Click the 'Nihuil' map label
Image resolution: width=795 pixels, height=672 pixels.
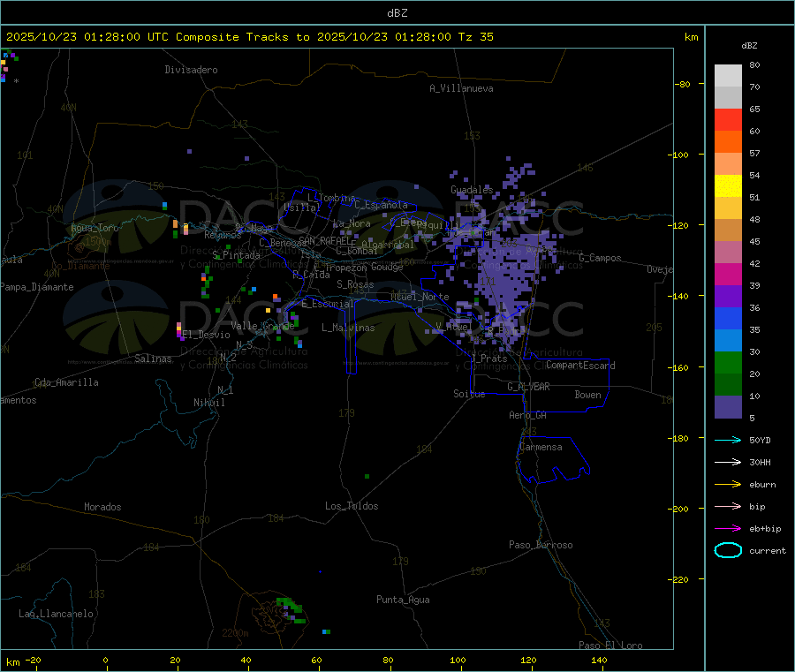pyautogui.click(x=209, y=403)
